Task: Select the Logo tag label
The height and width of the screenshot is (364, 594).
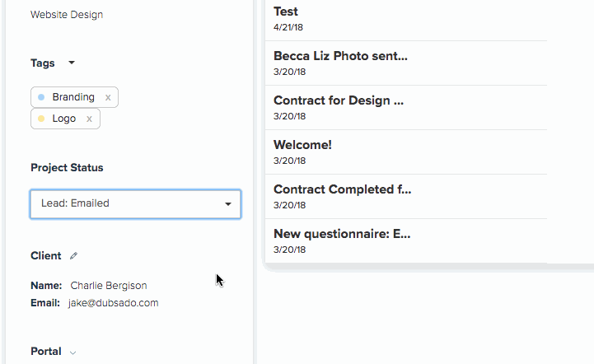Action: tap(64, 119)
